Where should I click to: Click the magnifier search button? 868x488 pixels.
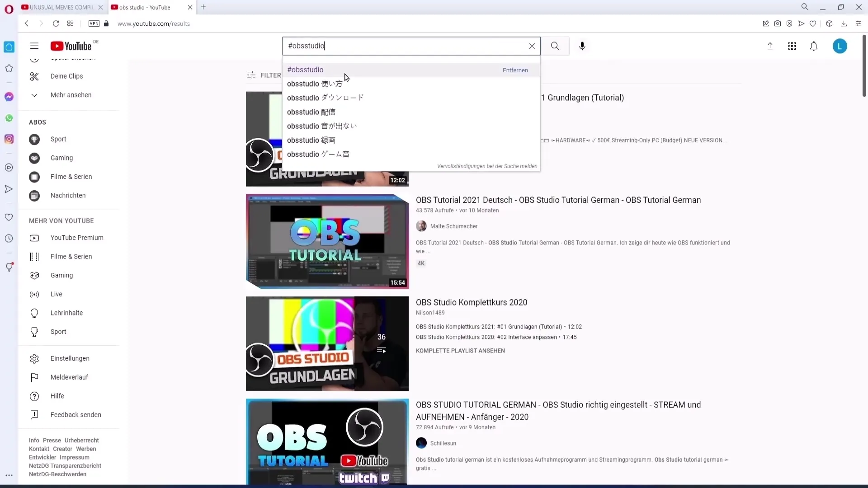tap(555, 46)
